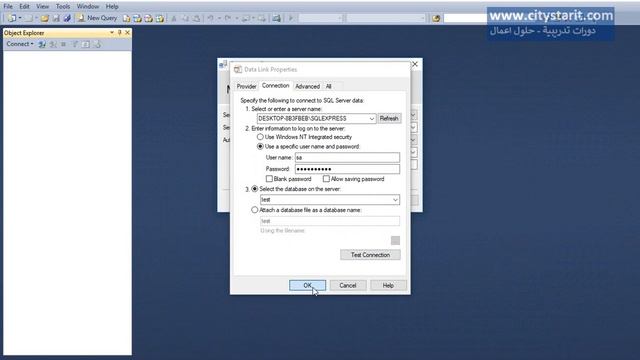This screenshot has height=360, width=640.
Task: Click the Redo arrow icon
Action: click(x=228, y=18)
